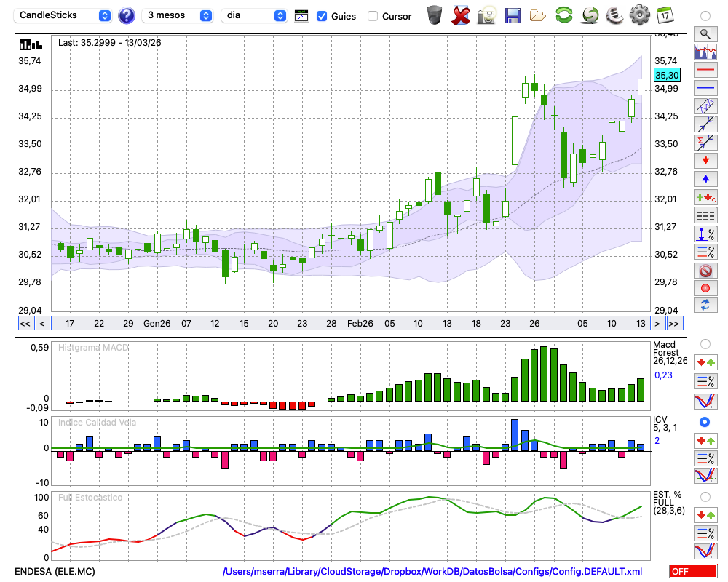Select the red horizontal line tool
The width and height of the screenshot is (728, 582).
(705, 71)
